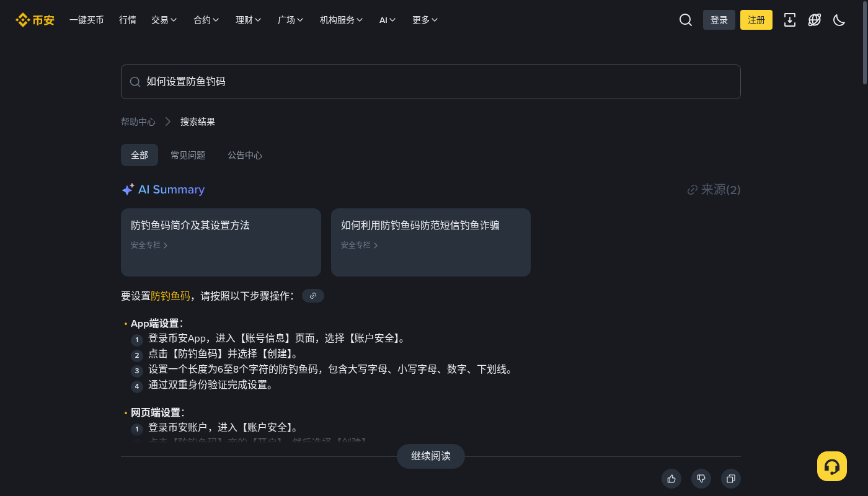Viewport: 868px width, 496px height.
Task: Click the 注册 button
Action: 756,20
